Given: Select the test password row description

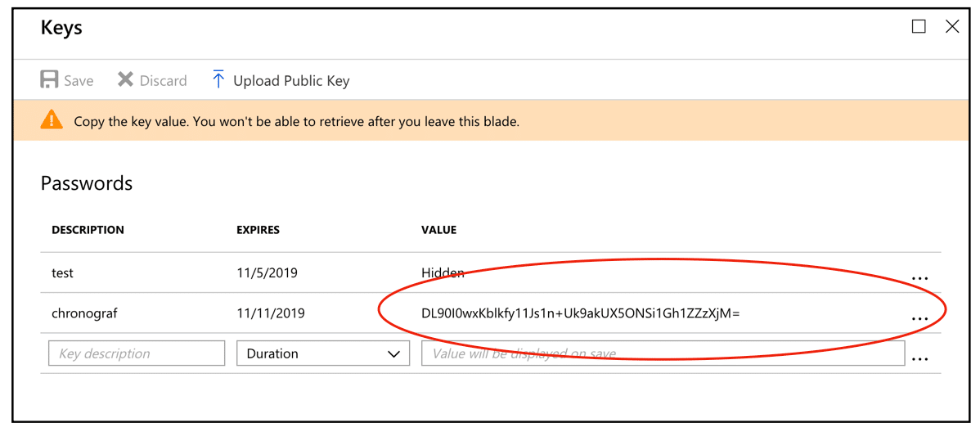Looking at the screenshot, I should tap(63, 272).
